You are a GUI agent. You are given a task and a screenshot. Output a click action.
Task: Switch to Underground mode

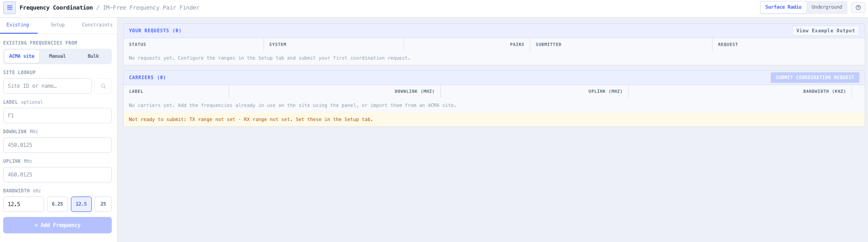tap(827, 7)
